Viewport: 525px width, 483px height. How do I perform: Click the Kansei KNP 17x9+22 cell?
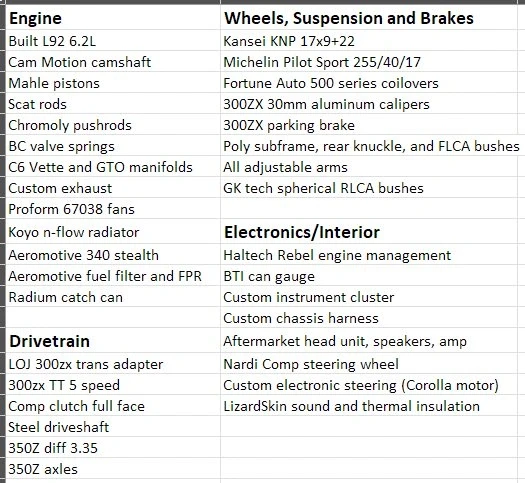369,41
